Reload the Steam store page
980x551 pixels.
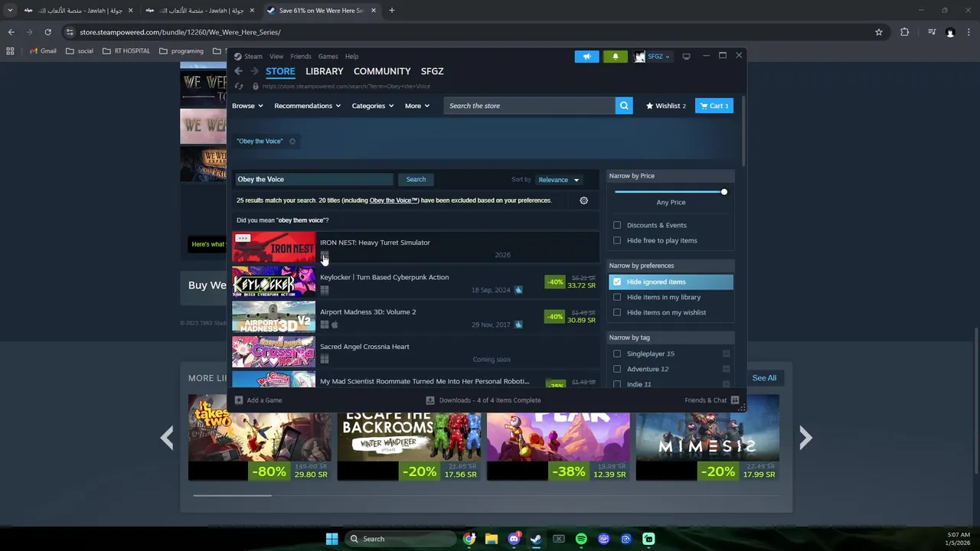tap(239, 86)
